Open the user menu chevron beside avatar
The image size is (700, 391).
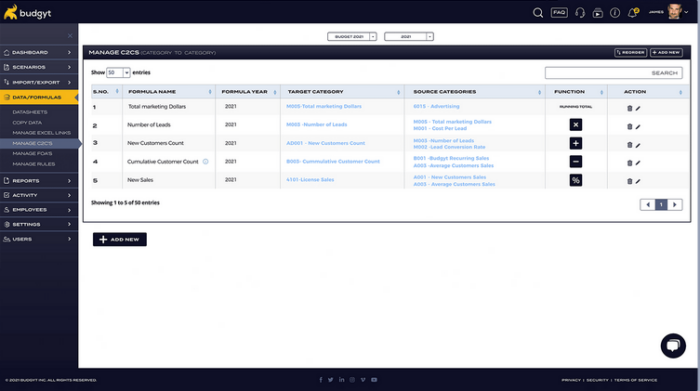(x=686, y=12)
